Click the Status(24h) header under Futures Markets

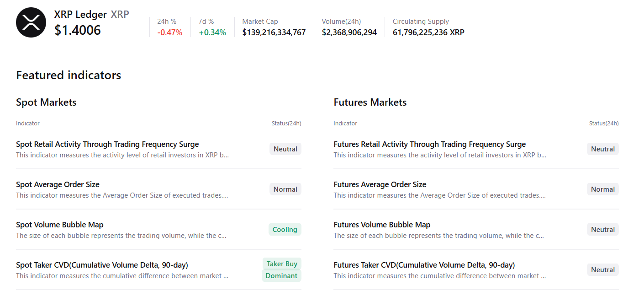click(x=604, y=124)
